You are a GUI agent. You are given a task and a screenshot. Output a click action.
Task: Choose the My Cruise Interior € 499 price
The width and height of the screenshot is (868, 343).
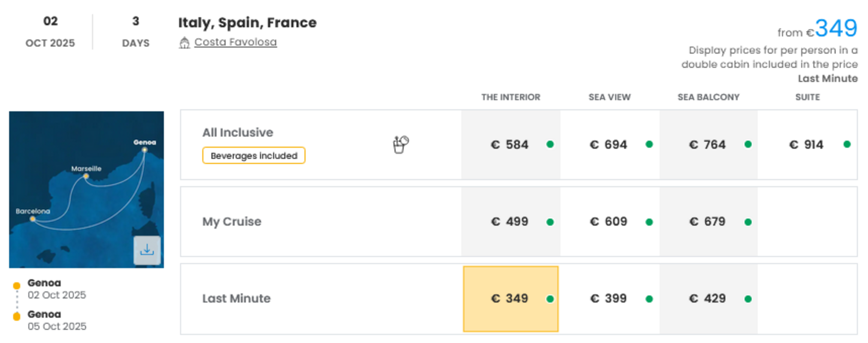coord(511,222)
